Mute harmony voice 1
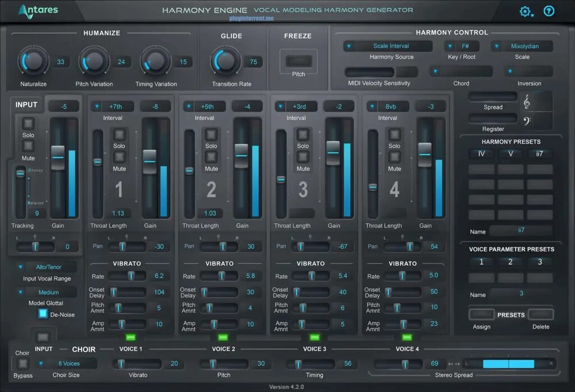This screenshot has width=575, height=392. pos(119,157)
